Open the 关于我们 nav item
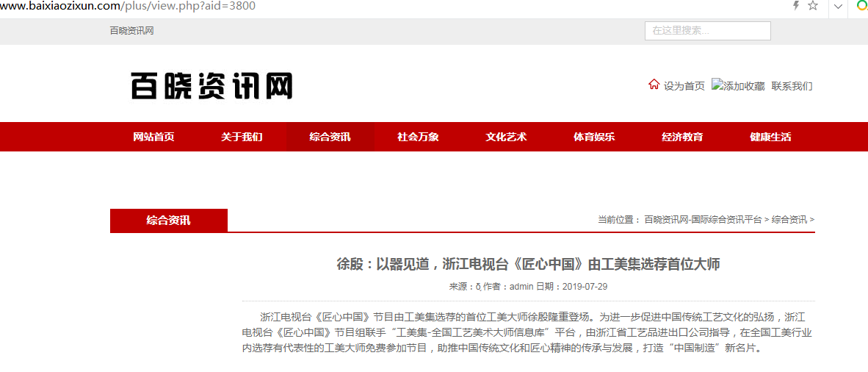The image size is (868, 372). click(242, 137)
